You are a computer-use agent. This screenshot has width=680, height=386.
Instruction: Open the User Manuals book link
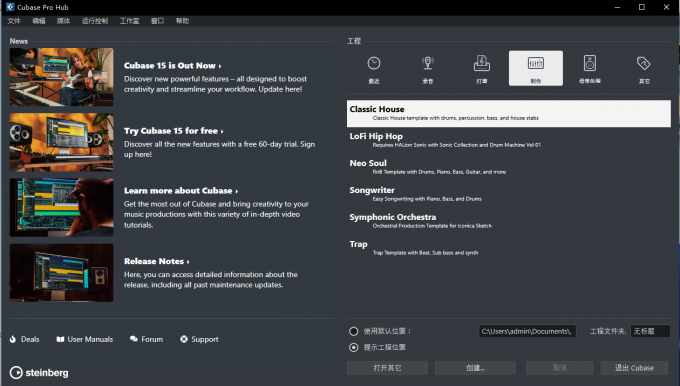coord(85,339)
